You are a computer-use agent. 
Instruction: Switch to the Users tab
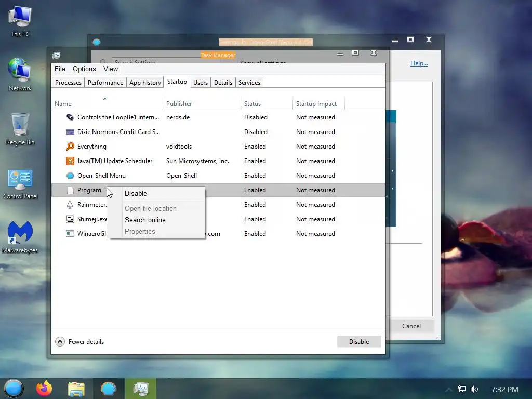200,83
